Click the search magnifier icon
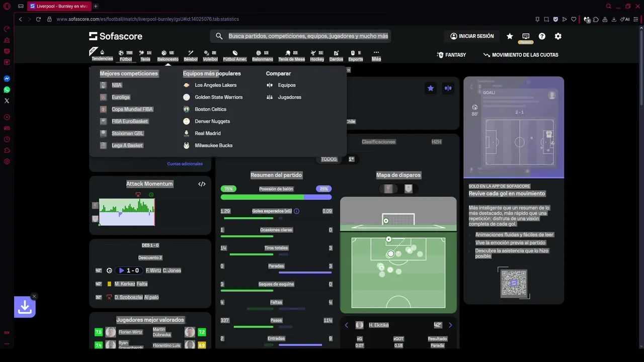 [x=219, y=36]
